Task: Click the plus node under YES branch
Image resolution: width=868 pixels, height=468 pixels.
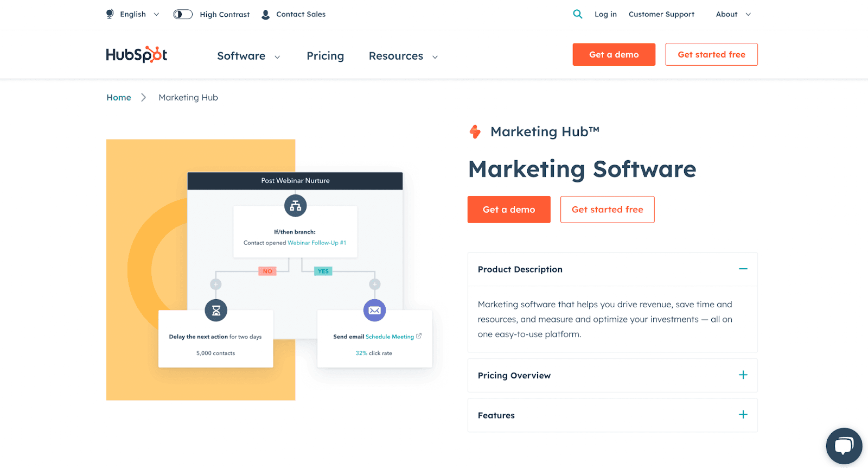Action: click(374, 284)
